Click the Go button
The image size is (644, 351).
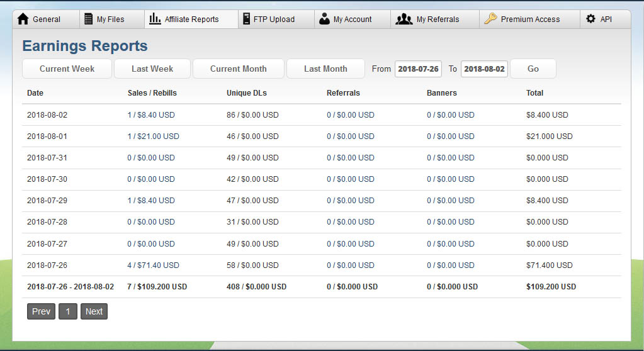point(533,69)
